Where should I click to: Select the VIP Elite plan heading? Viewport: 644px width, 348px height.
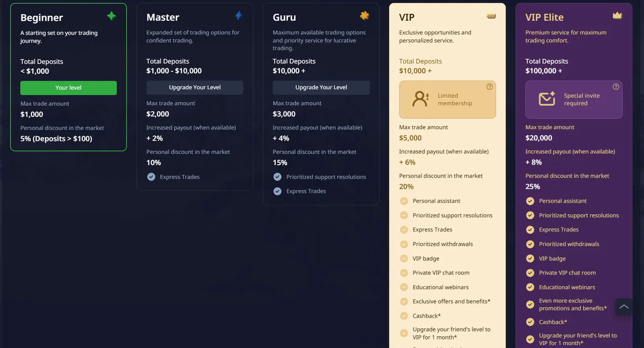(x=544, y=17)
